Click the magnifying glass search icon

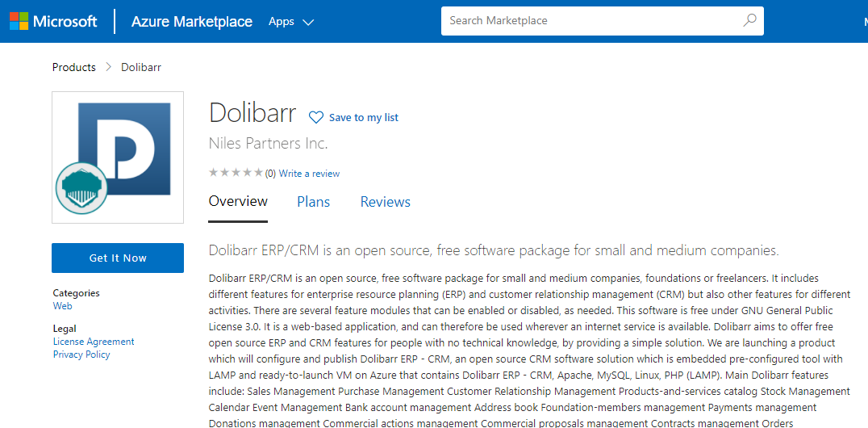(x=749, y=21)
